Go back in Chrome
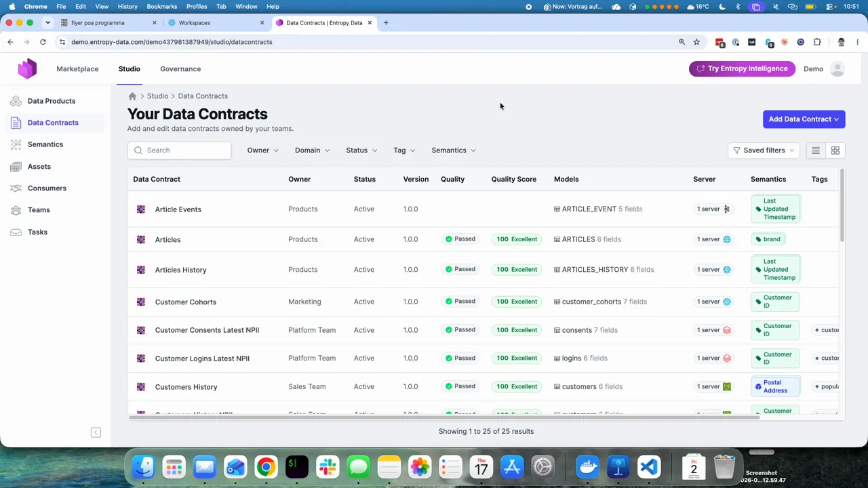The height and width of the screenshot is (488, 868). coord(10,42)
